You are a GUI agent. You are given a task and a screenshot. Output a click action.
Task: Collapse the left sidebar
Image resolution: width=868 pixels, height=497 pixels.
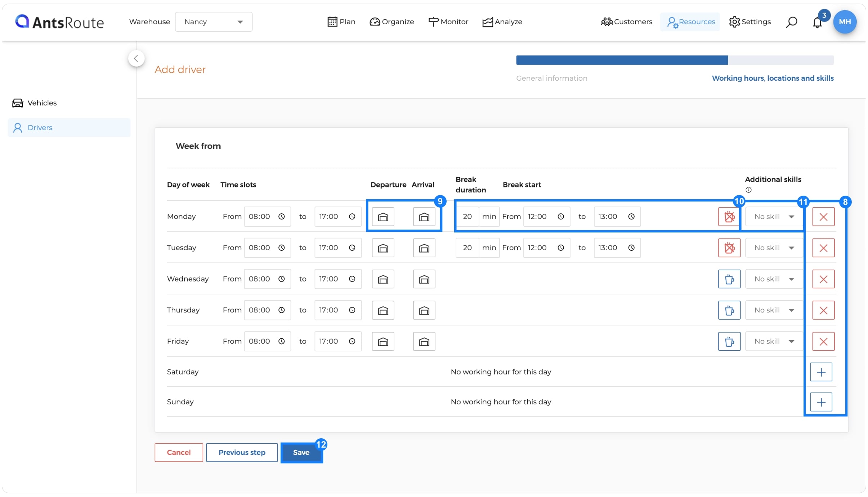click(x=136, y=58)
